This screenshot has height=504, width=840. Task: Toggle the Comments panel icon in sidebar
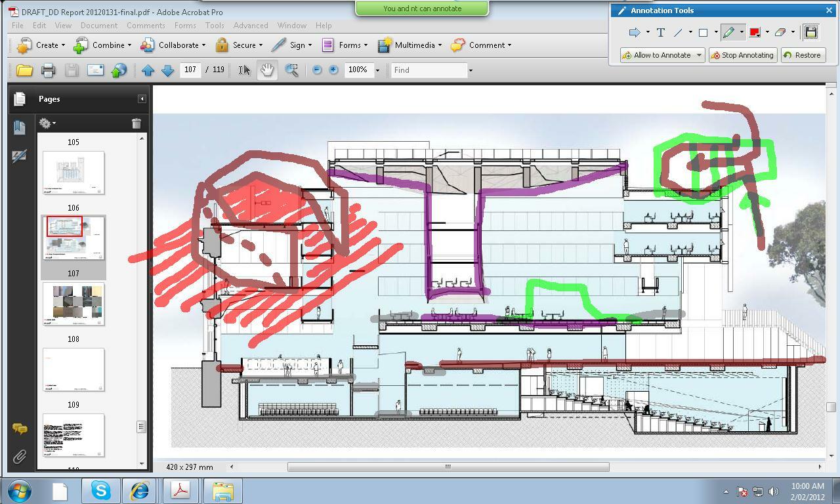point(20,429)
